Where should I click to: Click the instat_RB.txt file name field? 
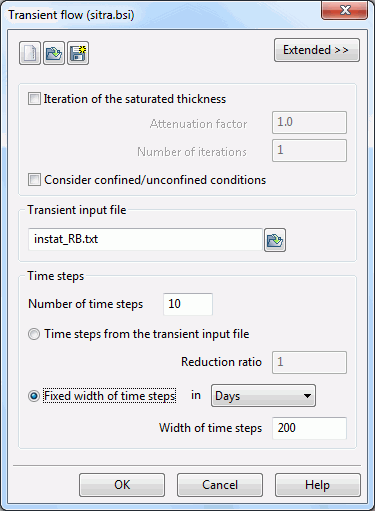[145, 239]
